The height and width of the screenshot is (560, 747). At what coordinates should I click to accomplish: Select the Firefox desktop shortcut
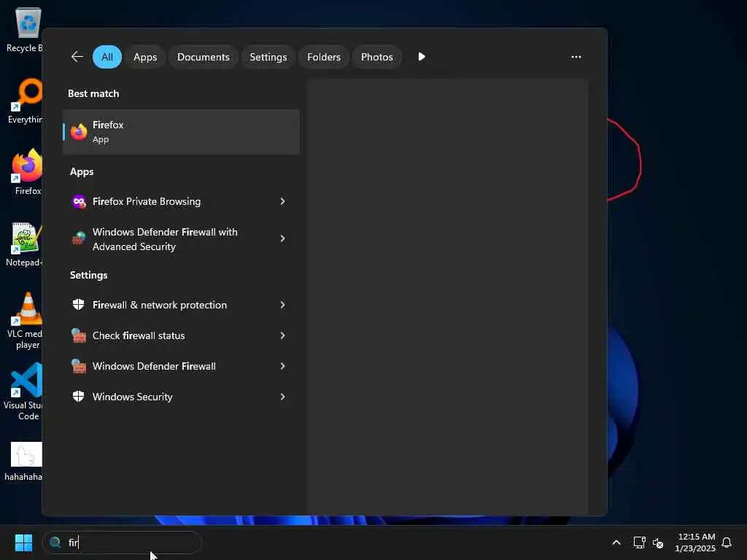click(27, 172)
